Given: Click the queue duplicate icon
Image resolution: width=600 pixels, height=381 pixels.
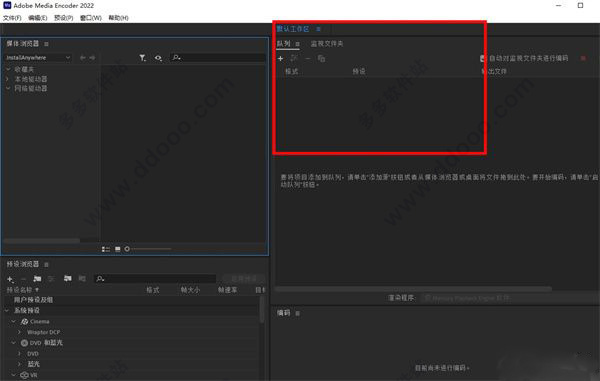Looking at the screenshot, I should click(321, 59).
